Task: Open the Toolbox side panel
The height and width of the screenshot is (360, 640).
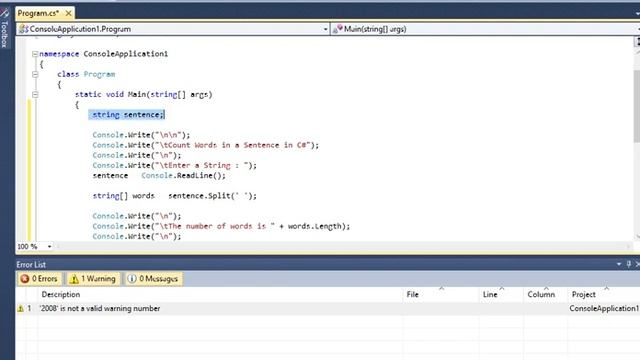Action: coord(4,29)
